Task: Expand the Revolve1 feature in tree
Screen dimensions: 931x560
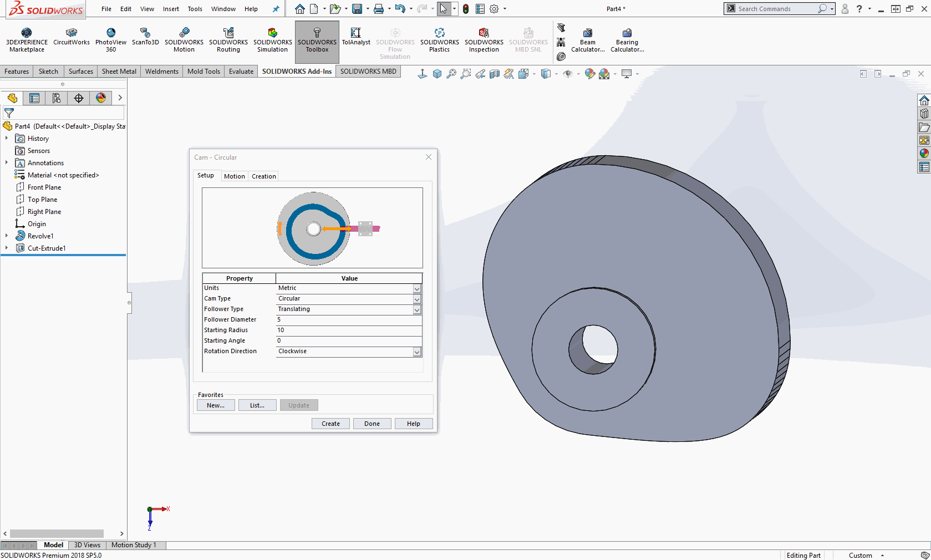Action: pos(7,236)
